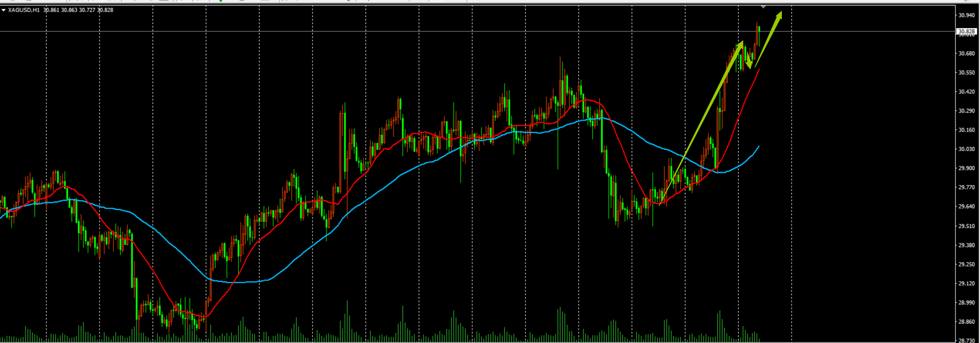Click the 29.770 price axis label
The height and width of the screenshot is (343, 980).
click(x=967, y=187)
